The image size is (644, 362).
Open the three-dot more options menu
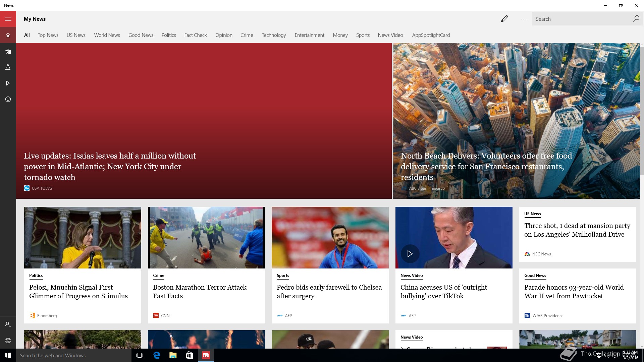click(524, 19)
